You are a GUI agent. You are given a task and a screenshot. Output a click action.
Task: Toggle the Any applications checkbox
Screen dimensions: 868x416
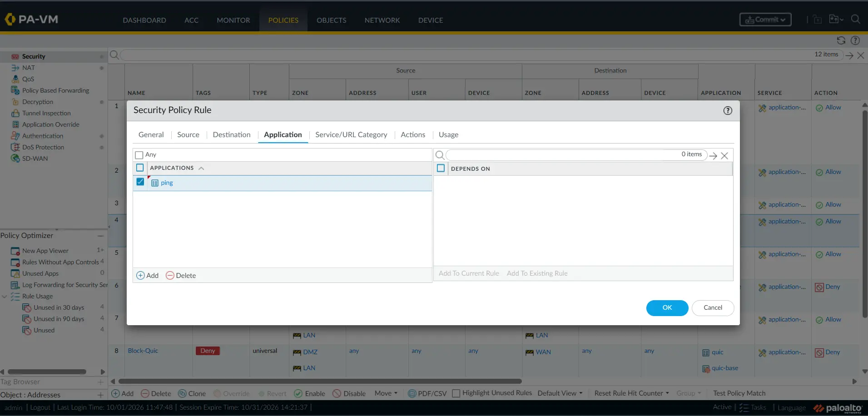tap(139, 155)
